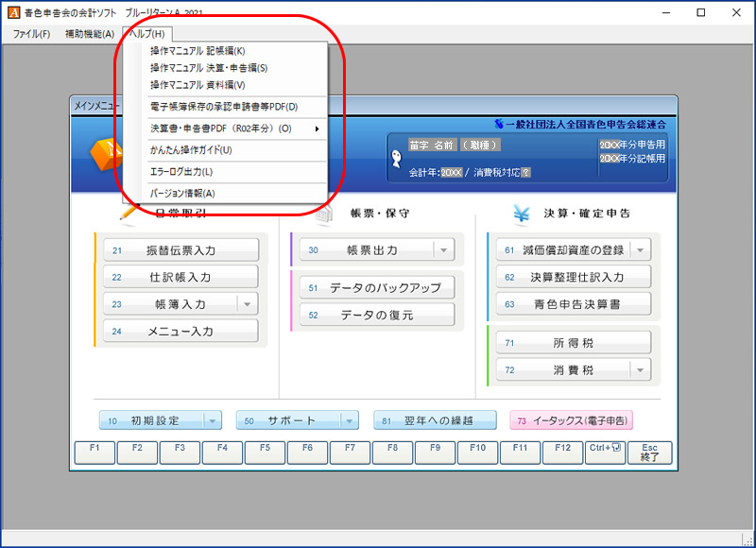Click the document icon beside 帳票・保守
Screen dimensions: 756x548
325,214
